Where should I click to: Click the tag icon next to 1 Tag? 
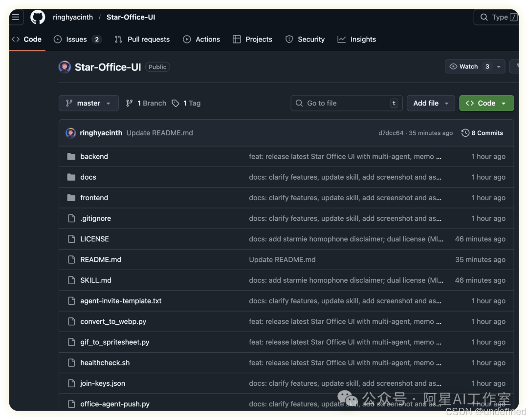tap(176, 103)
